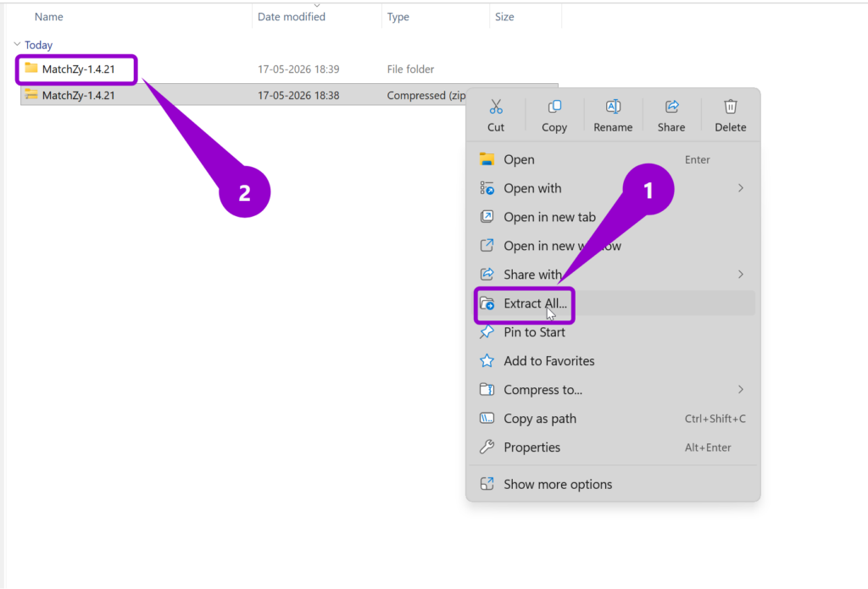
Task: Open Properties from context menu
Action: (612, 447)
